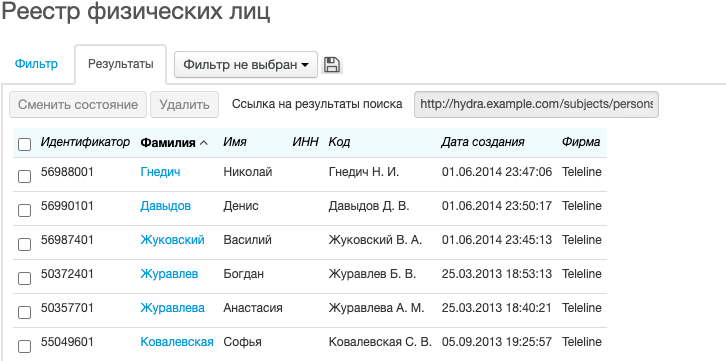Toggle the select-all checkbox in table header
The image size is (726, 361).
[x=24, y=144]
